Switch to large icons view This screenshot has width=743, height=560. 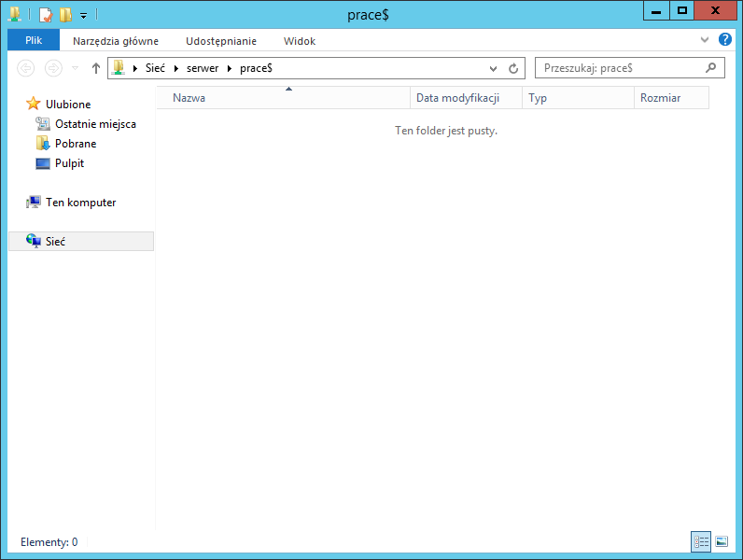pos(722,541)
